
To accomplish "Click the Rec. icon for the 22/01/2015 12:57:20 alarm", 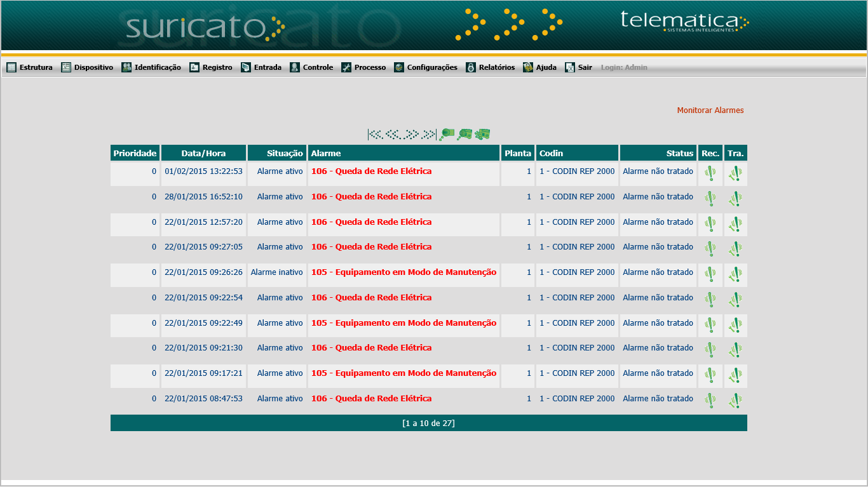I will click(710, 223).
